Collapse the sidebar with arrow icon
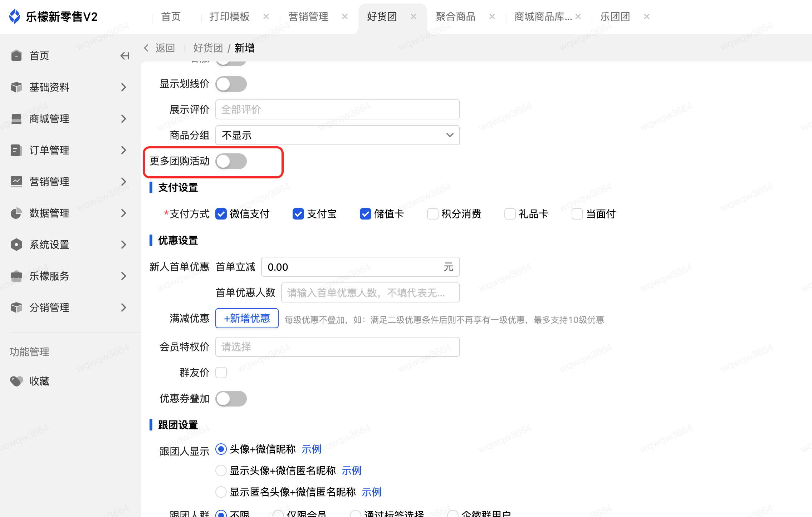Screen dimensions: 812x517 tap(124, 56)
